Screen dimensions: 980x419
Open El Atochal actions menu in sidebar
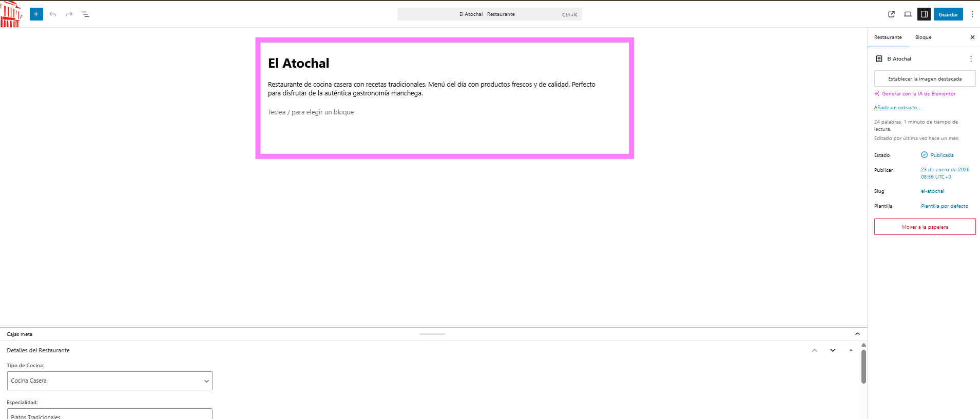[x=971, y=59]
